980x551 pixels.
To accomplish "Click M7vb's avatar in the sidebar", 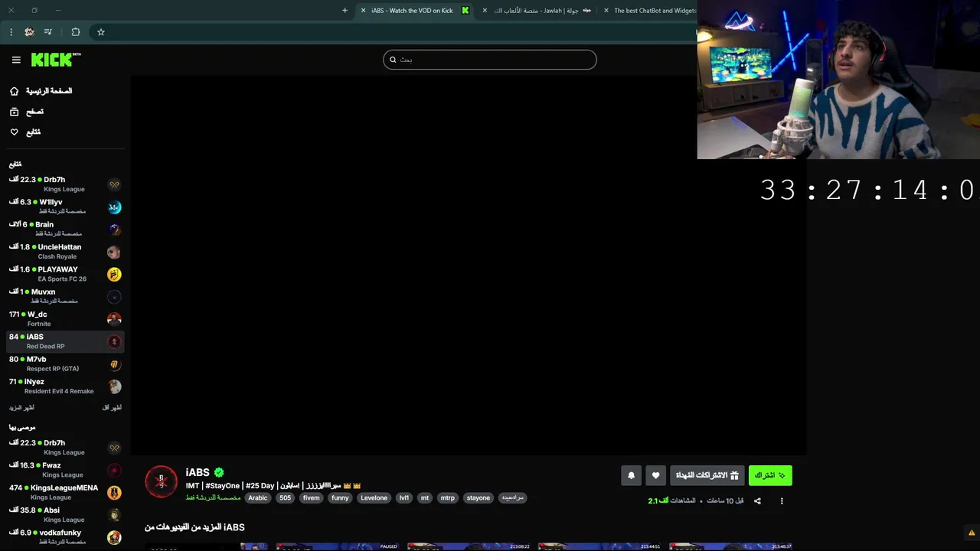I will tap(114, 364).
